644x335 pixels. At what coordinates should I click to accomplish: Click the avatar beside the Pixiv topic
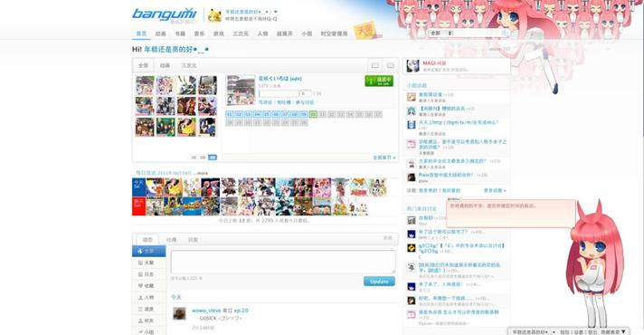point(412,177)
